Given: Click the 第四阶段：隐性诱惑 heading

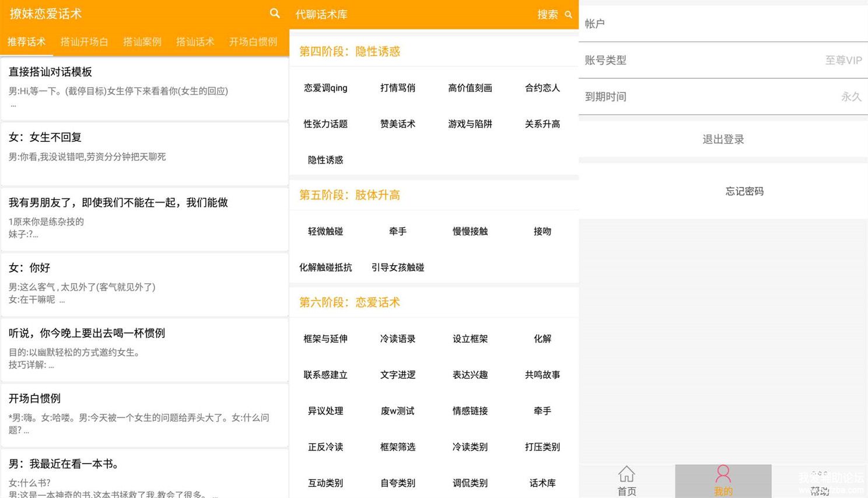Looking at the screenshot, I should (349, 51).
